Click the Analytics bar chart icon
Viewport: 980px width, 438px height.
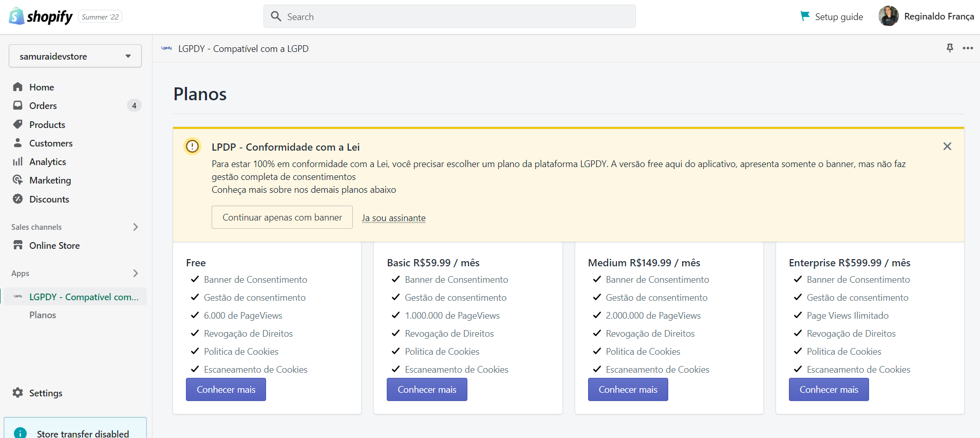point(18,161)
